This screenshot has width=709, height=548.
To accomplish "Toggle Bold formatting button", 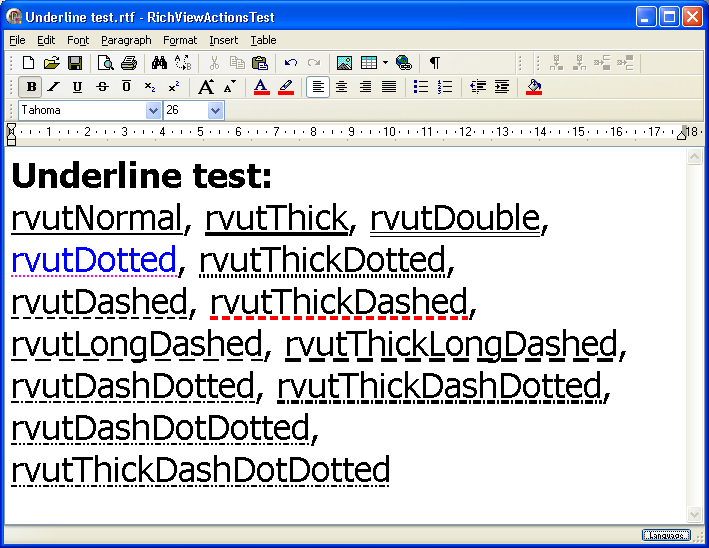I will (x=31, y=87).
